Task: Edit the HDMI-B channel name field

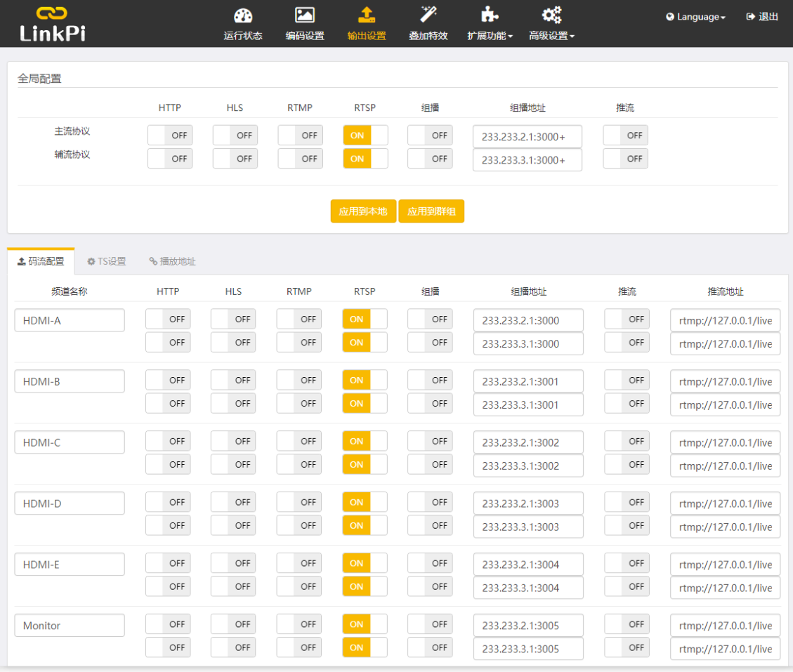Action: point(70,382)
